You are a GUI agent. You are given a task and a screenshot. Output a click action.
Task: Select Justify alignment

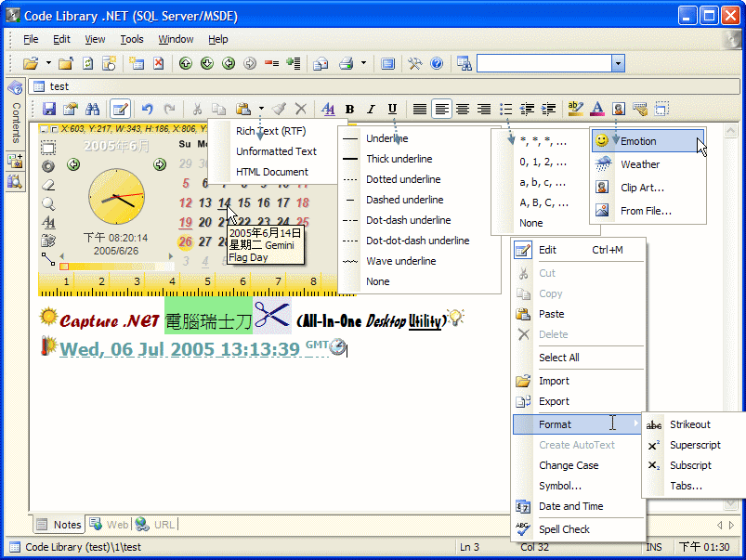coord(420,109)
